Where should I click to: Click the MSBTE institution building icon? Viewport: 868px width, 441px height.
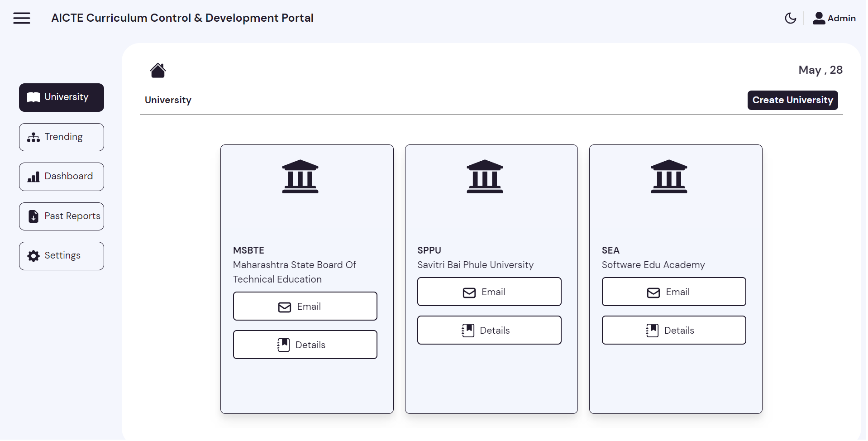coord(300,177)
